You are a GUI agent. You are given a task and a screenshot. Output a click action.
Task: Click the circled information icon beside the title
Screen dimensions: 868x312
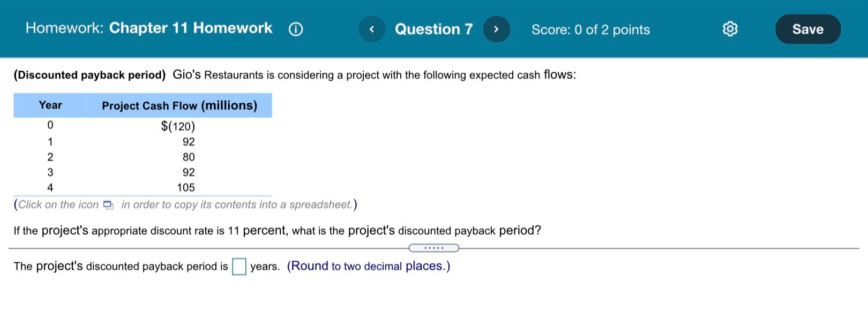tap(295, 29)
